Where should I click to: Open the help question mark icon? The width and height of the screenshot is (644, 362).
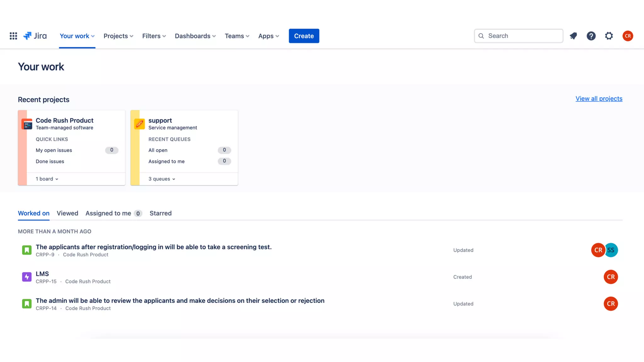pyautogui.click(x=591, y=36)
